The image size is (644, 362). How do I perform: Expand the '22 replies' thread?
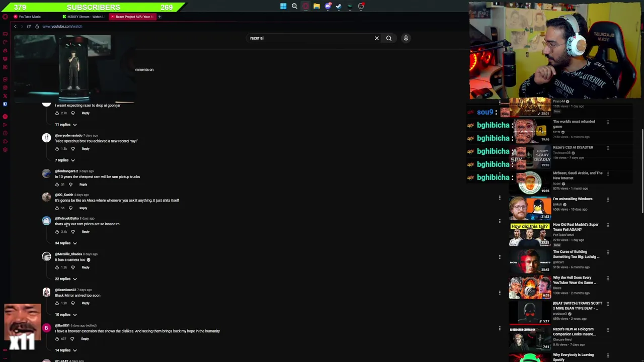[x=66, y=279]
